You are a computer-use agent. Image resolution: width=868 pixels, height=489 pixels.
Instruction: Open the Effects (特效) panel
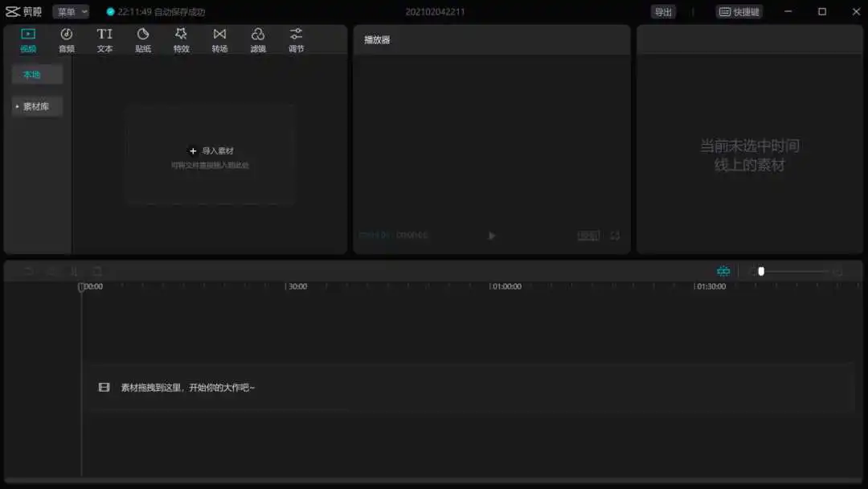click(181, 39)
